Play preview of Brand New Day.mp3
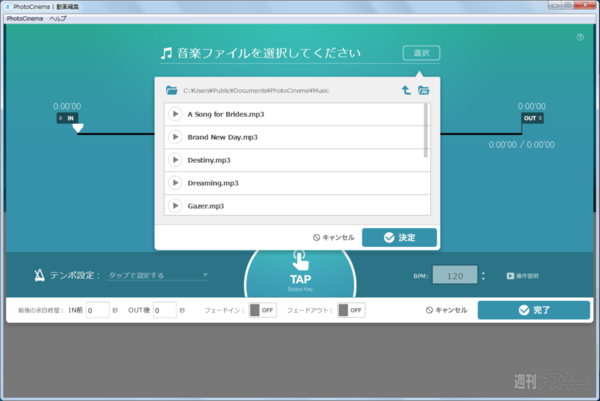 175,137
